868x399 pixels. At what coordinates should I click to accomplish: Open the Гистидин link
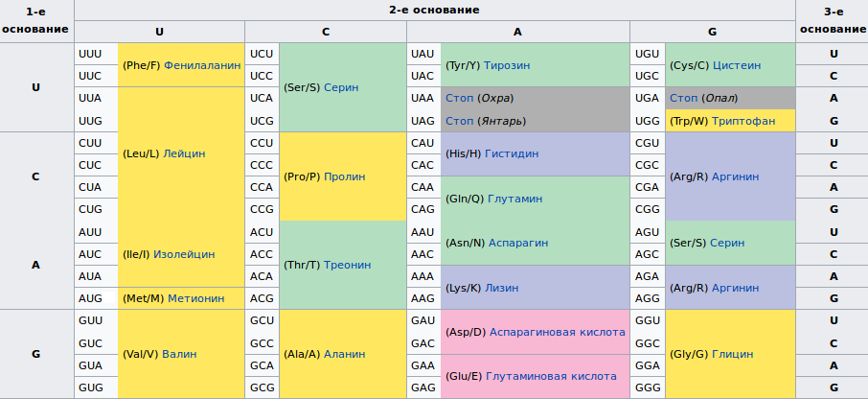click(512, 153)
